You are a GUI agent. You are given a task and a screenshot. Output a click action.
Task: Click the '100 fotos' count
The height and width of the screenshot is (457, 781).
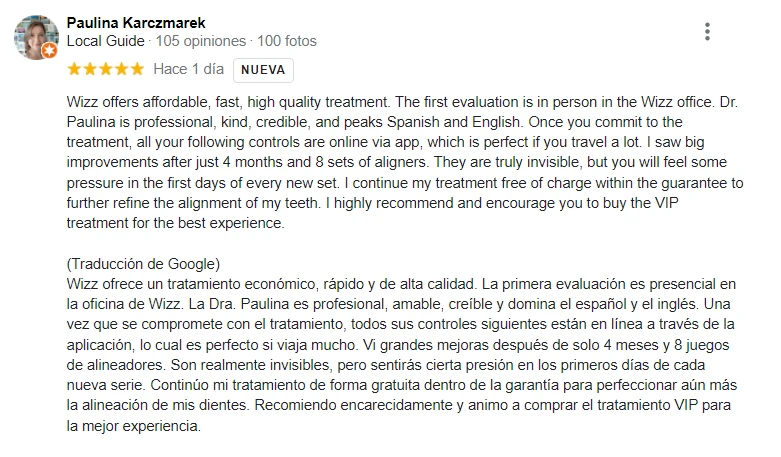click(x=286, y=42)
